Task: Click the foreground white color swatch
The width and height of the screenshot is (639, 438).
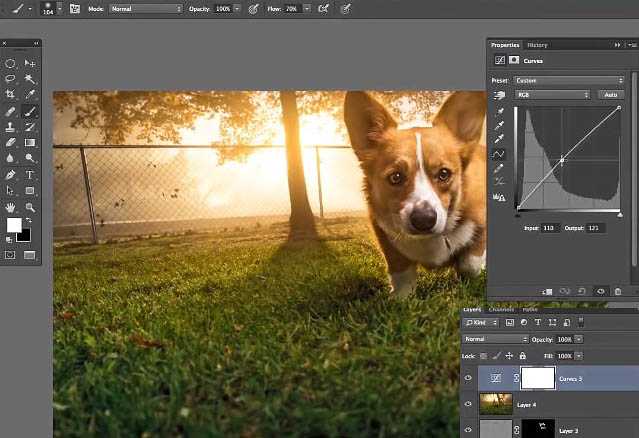Action: 14,226
